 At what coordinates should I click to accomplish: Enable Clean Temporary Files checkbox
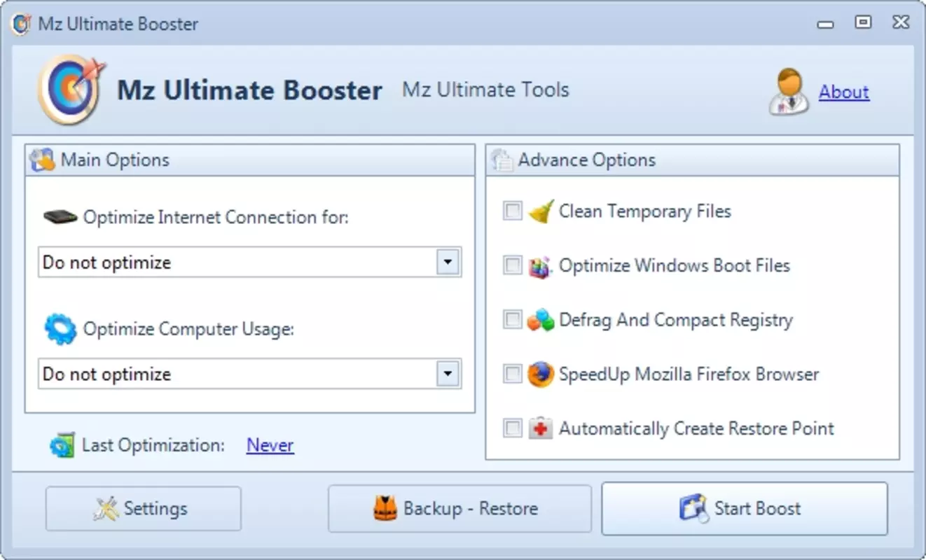[x=513, y=211]
